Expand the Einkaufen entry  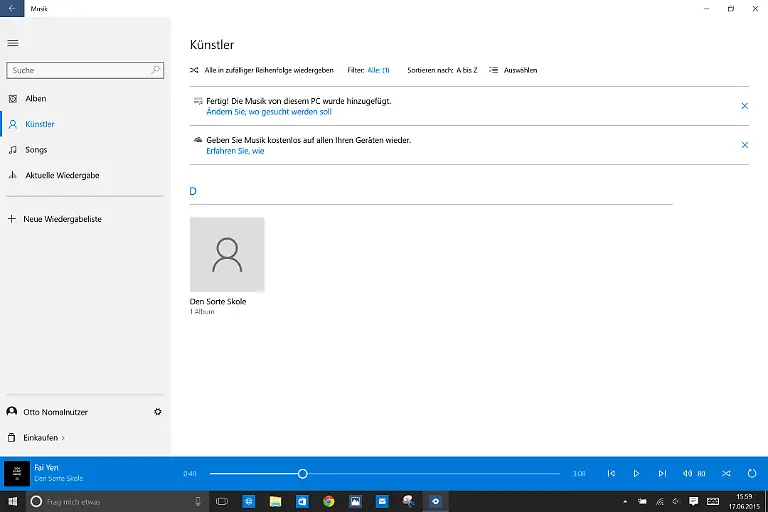44,437
